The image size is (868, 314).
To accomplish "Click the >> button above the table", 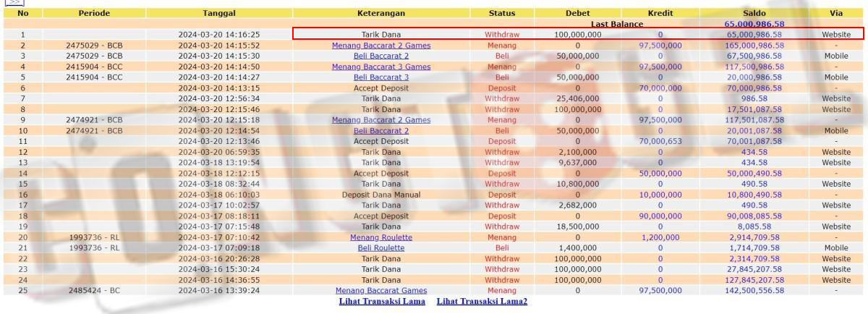I will click(14, 2).
